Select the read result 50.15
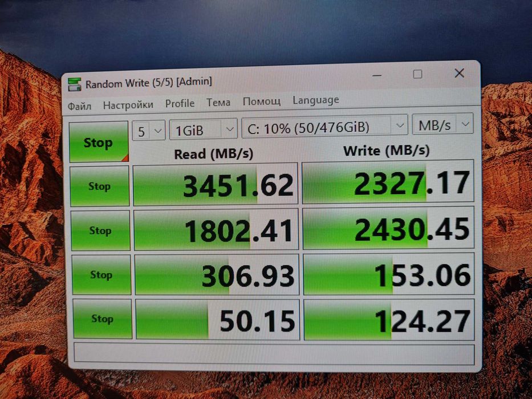 tap(218, 319)
